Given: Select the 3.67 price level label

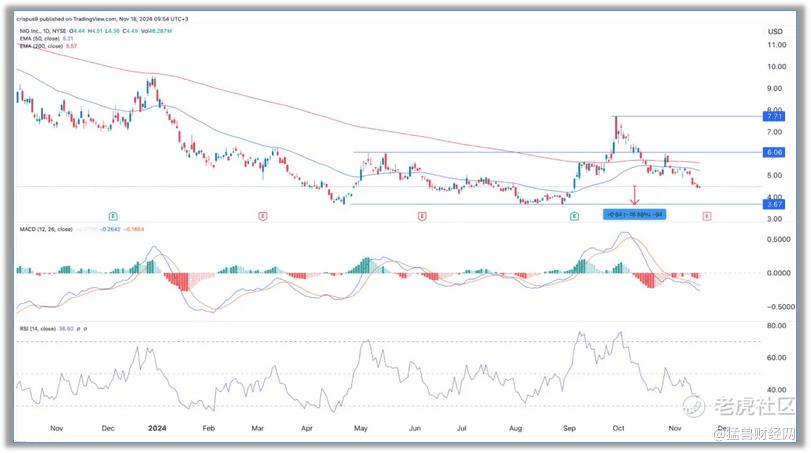Looking at the screenshot, I should click(x=774, y=204).
